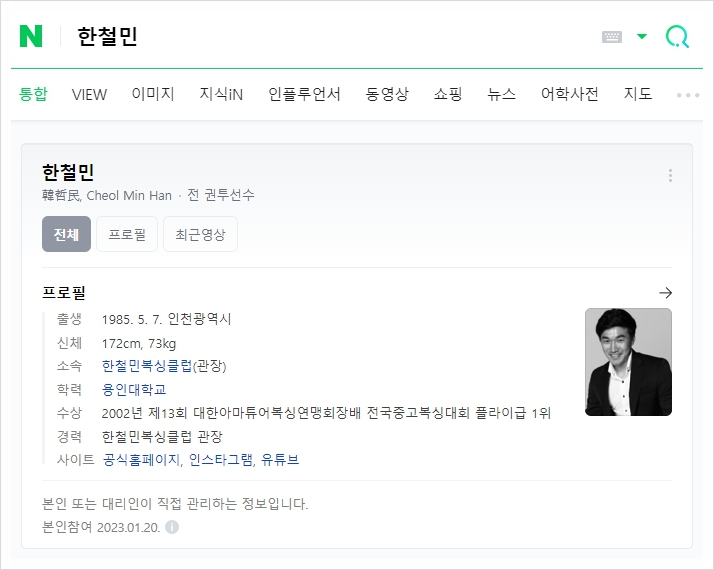Open the 유튜브 link
The image size is (714, 570).
click(x=280, y=460)
